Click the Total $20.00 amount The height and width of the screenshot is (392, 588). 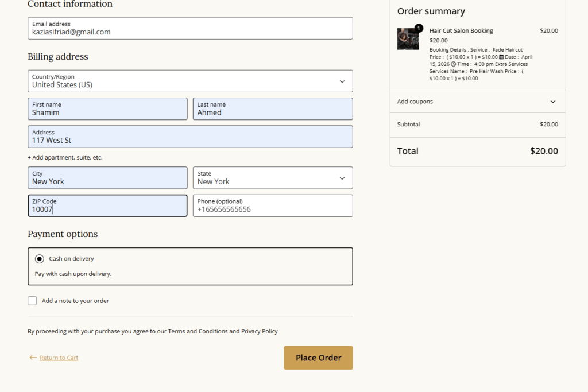pos(544,151)
